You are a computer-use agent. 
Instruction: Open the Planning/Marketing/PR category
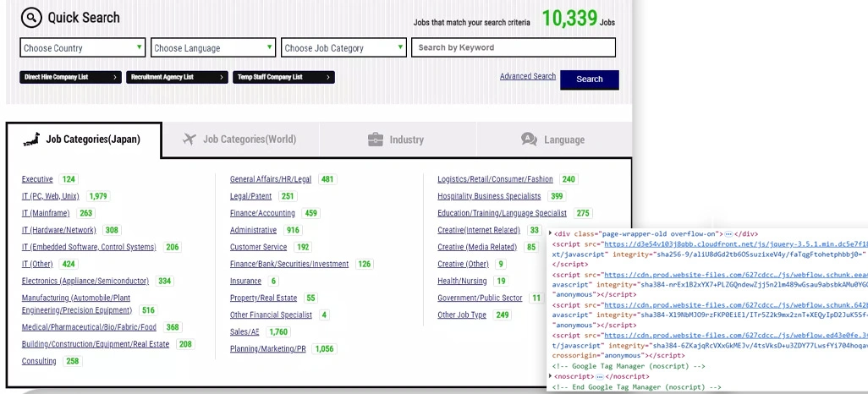(268, 349)
